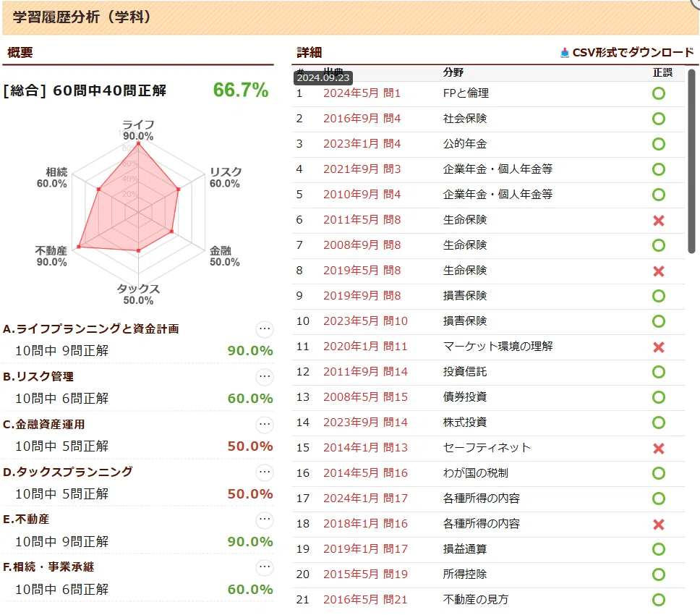Click the correct circle for 損益通算
This screenshot has width=700, height=615.
point(659,549)
